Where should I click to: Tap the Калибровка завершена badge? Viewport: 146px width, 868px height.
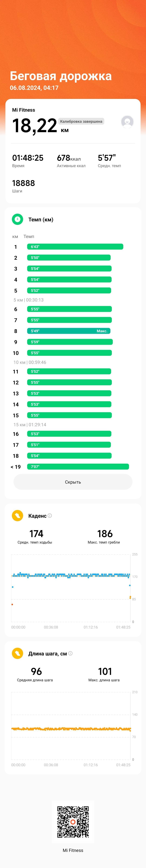[x=81, y=121]
